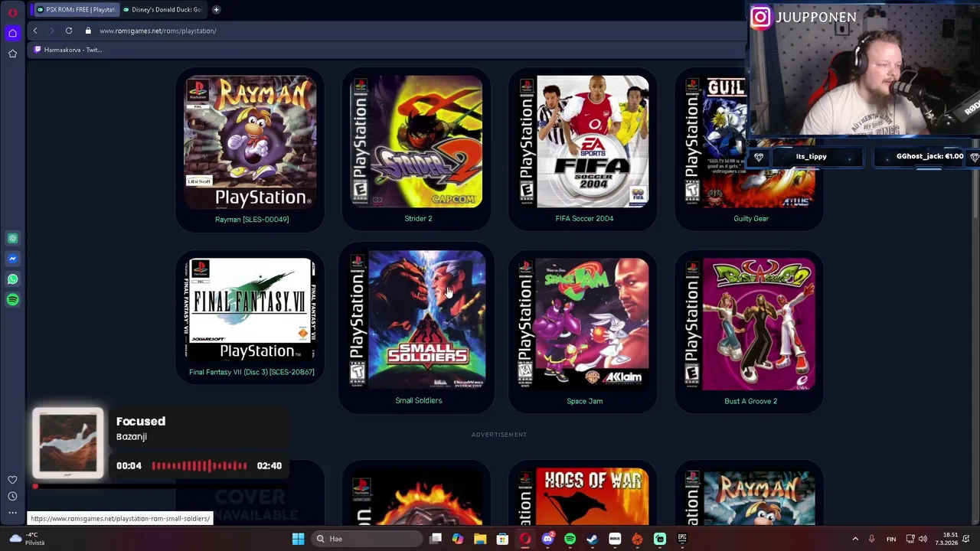
Task: Open Final Fantasy VII Disc 3 link
Action: point(252,372)
